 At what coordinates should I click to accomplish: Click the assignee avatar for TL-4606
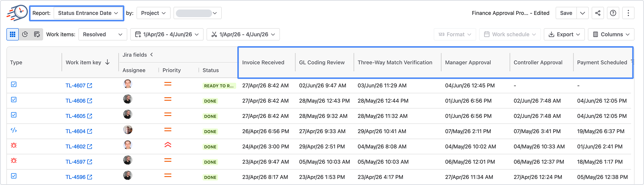pyautogui.click(x=128, y=99)
